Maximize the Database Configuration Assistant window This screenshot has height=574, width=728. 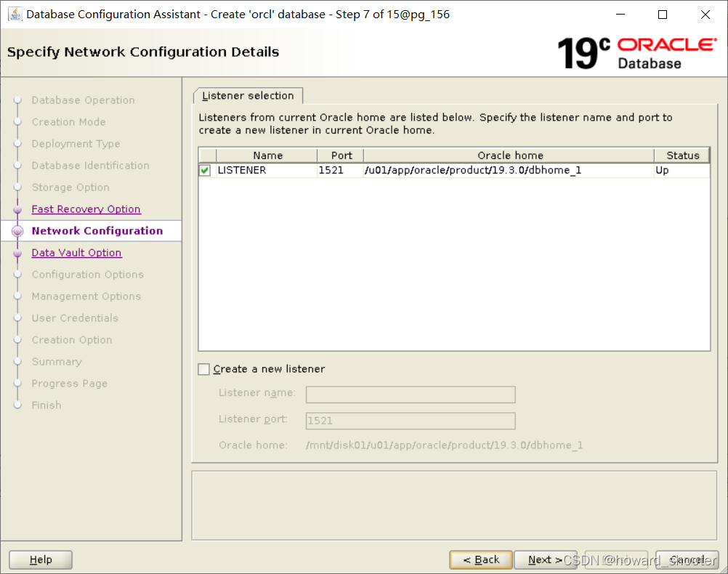[x=663, y=15]
